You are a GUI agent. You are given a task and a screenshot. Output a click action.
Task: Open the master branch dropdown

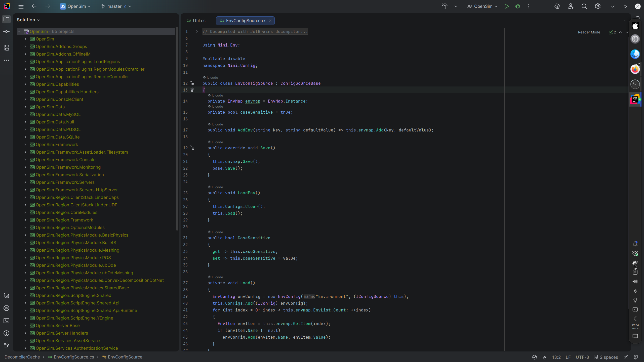click(116, 7)
